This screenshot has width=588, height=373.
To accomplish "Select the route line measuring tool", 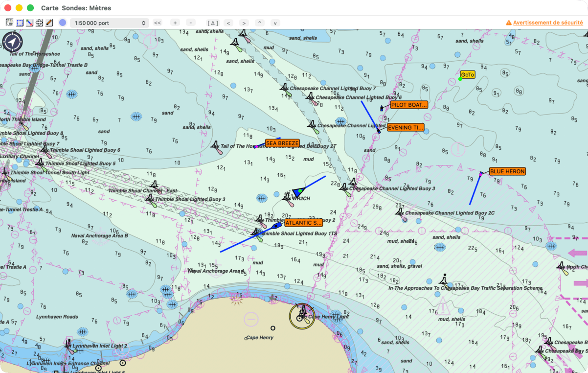I will click(x=30, y=23).
